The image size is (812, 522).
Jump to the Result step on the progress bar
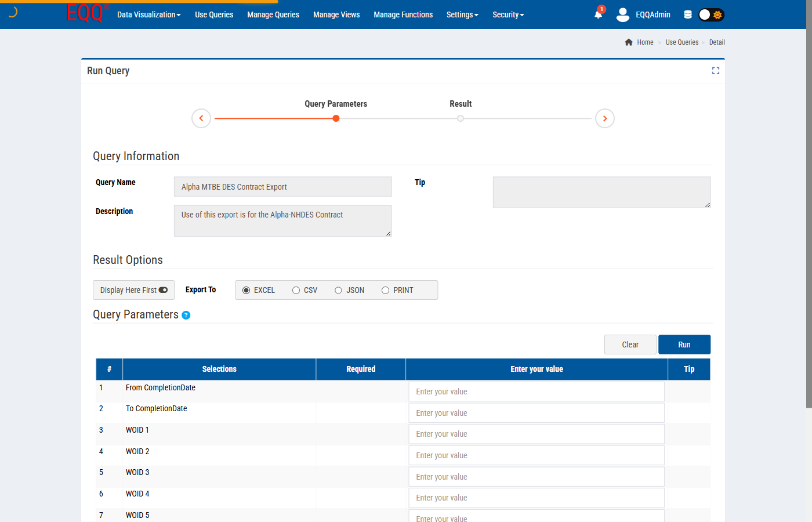click(461, 118)
